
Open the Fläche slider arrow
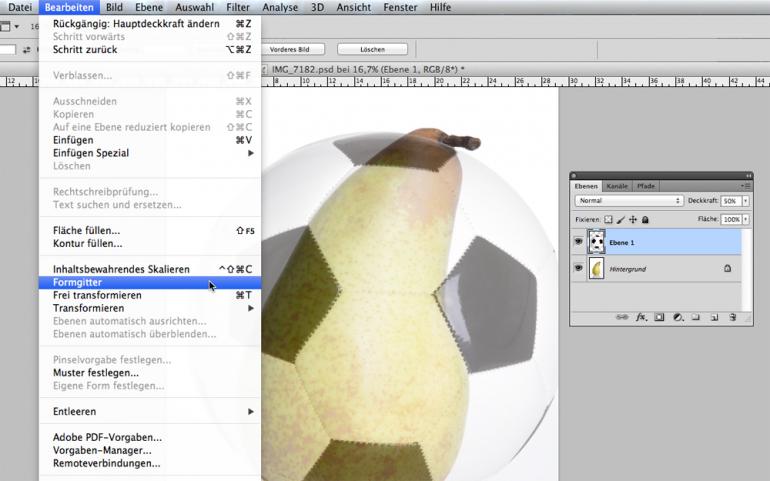pyautogui.click(x=745, y=219)
